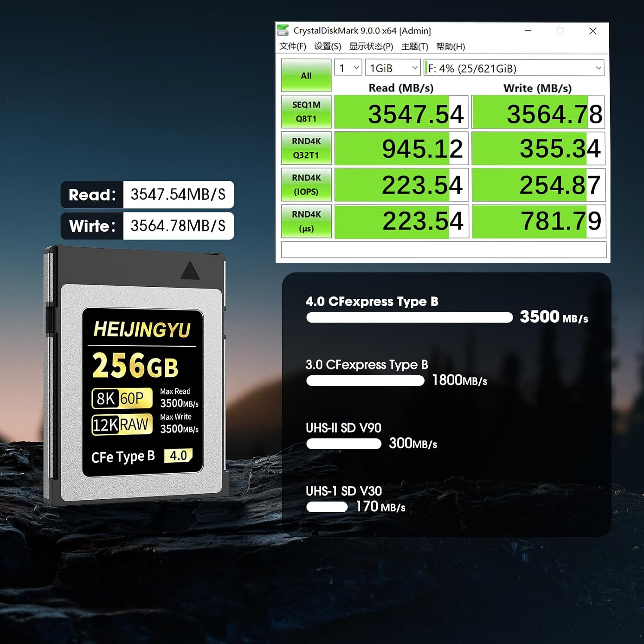
Task: Click the Wirte: 3564.78MB/S label
Action: coord(147,226)
